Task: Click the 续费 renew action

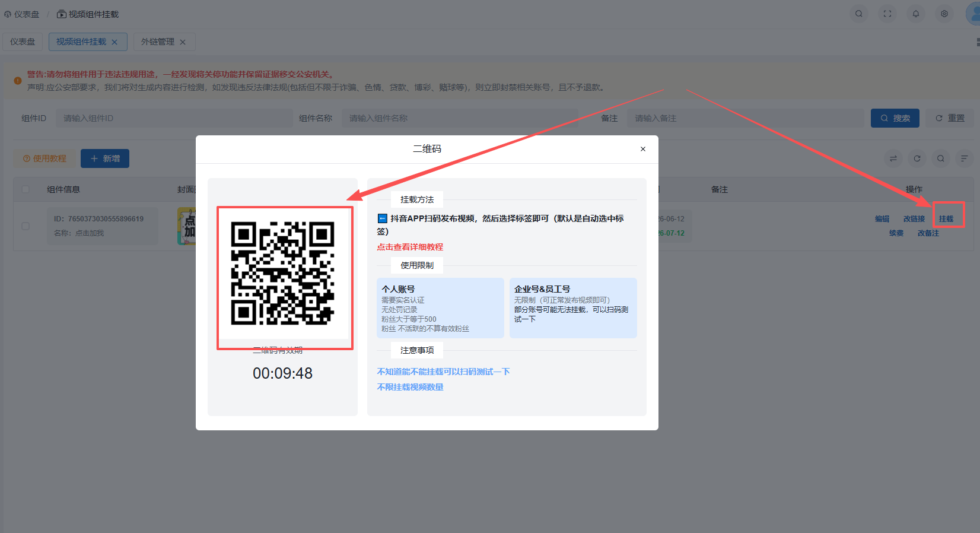Action: coord(896,233)
